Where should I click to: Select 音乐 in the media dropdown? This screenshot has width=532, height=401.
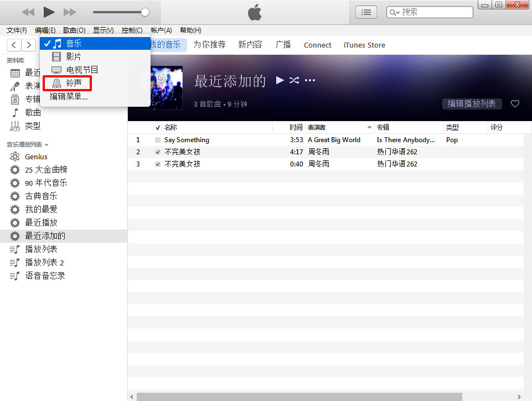click(95, 43)
